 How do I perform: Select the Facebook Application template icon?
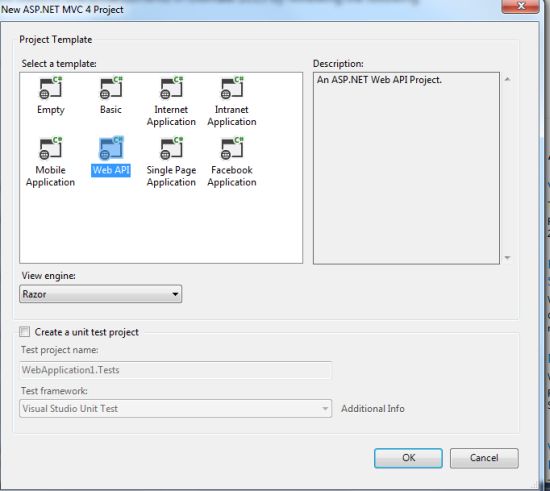click(232, 148)
